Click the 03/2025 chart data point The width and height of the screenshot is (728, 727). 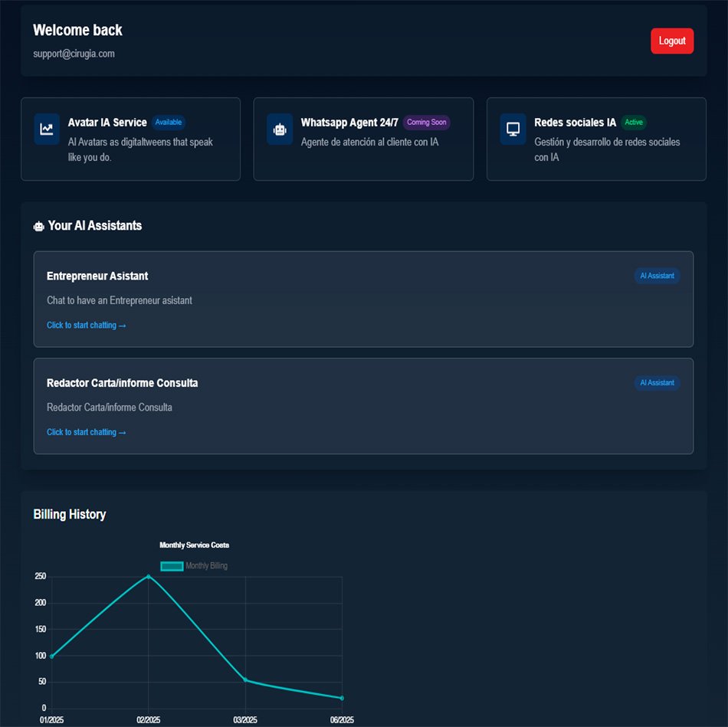[245, 680]
